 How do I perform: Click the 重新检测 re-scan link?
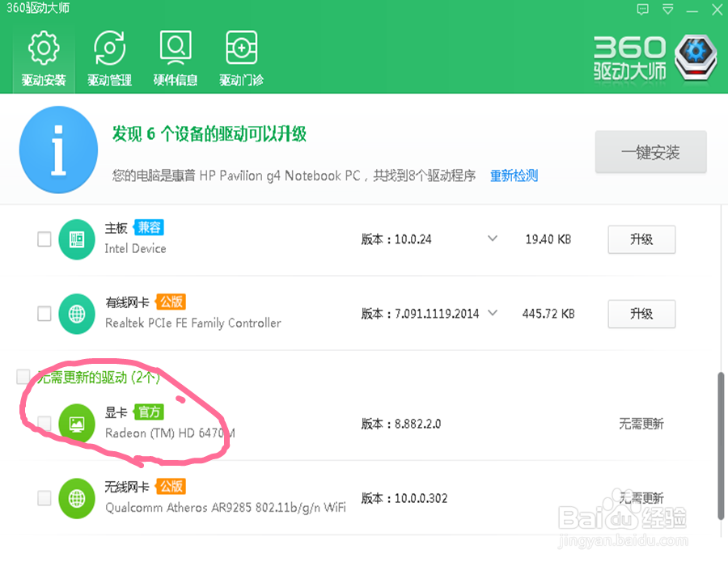514,176
